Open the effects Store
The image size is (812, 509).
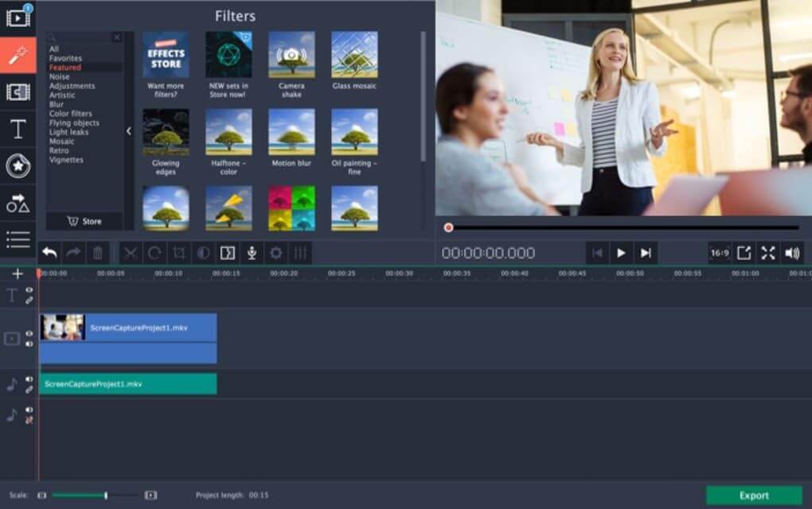[83, 221]
